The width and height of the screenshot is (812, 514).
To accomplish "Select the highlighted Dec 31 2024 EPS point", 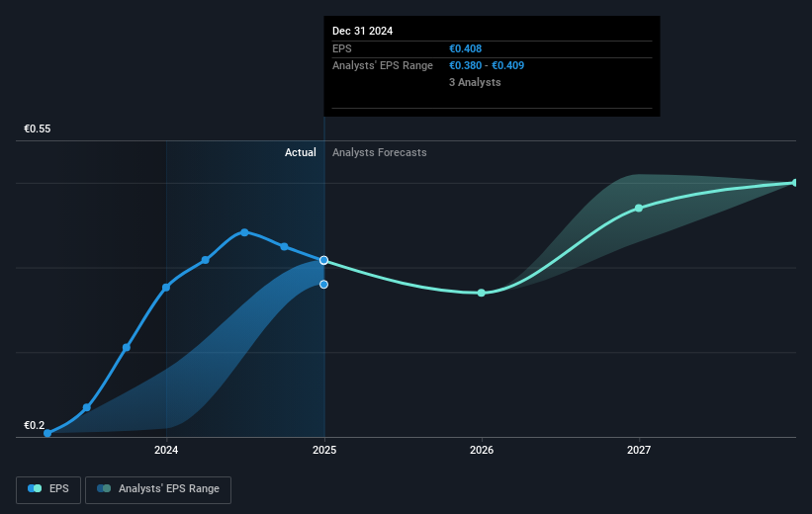I will [323, 260].
